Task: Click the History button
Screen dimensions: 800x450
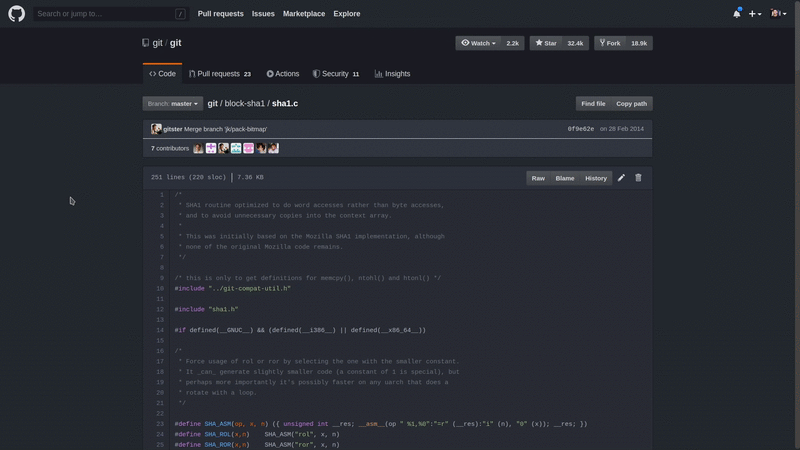Action: 596,178
